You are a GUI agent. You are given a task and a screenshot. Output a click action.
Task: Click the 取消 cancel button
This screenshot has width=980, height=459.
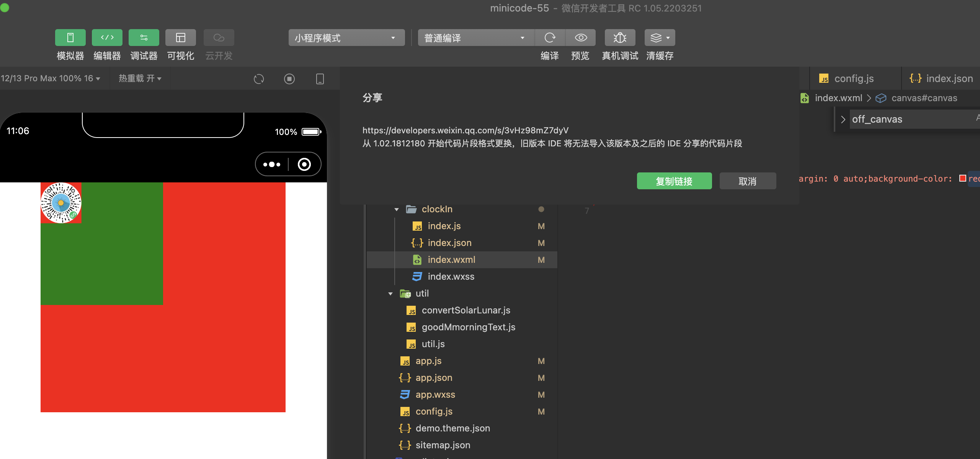747,181
